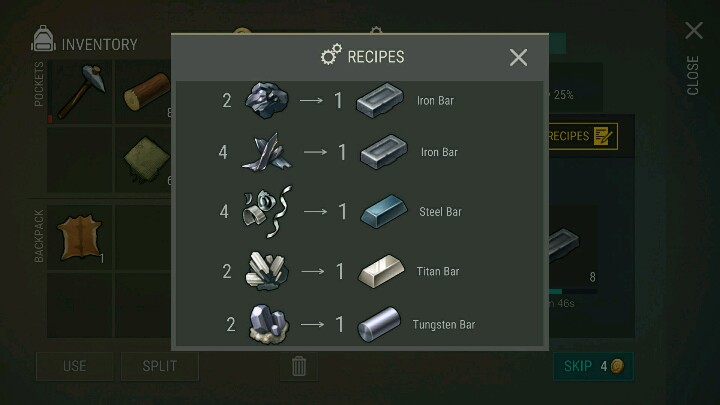
Task: Open the yellow RECIPES button
Action: click(583, 136)
